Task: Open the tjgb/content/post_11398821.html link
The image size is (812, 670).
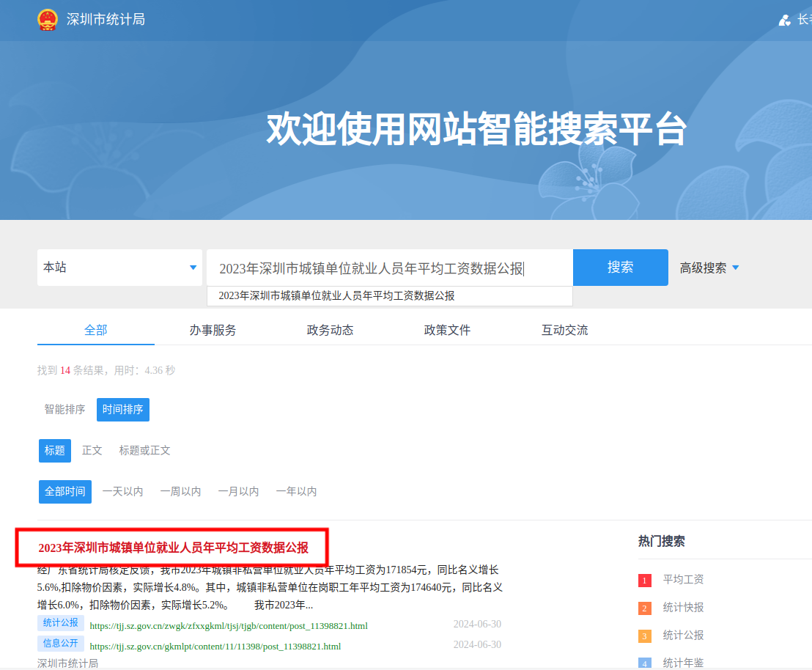Action: click(229, 626)
